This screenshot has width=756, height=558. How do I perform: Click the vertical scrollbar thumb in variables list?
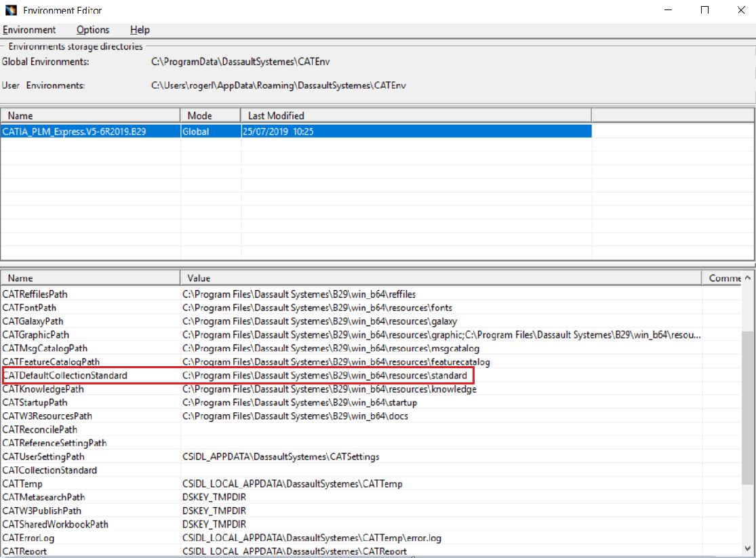(x=747, y=407)
